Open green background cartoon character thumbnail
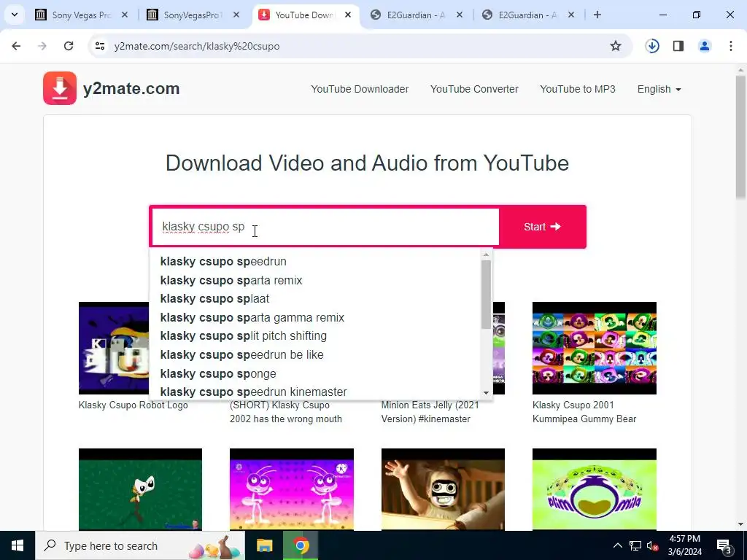The width and height of the screenshot is (747, 560). pos(140,489)
